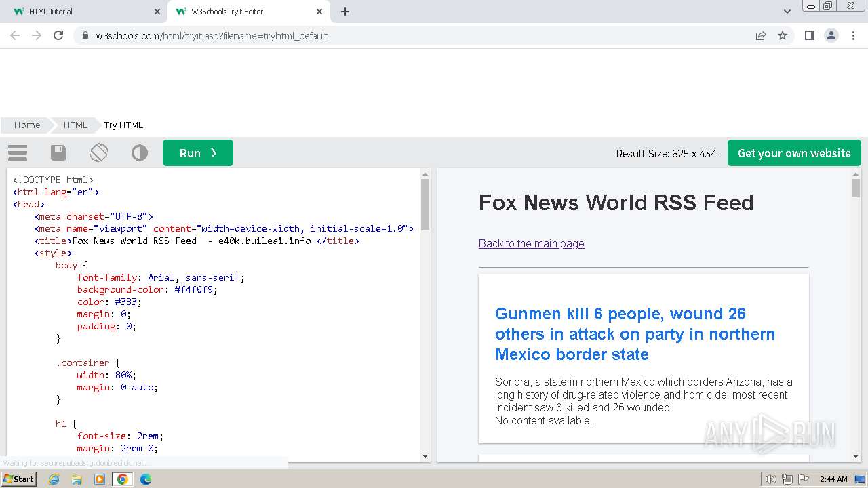Click the rotate orientation icon
The width and height of the screenshot is (868, 488).
[x=99, y=152]
